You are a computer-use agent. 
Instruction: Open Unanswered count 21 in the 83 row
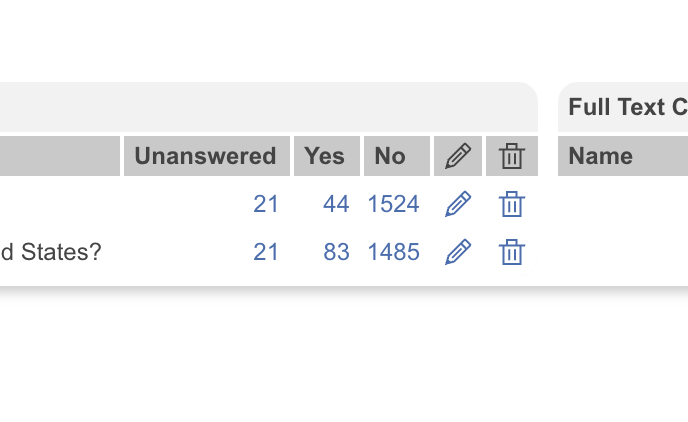(266, 252)
